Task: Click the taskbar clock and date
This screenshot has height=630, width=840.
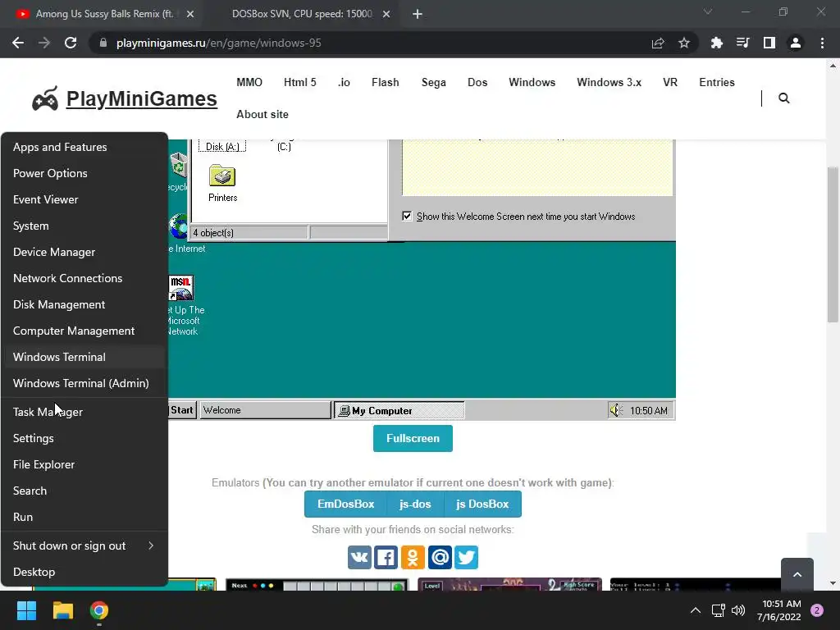Action: pos(779,610)
